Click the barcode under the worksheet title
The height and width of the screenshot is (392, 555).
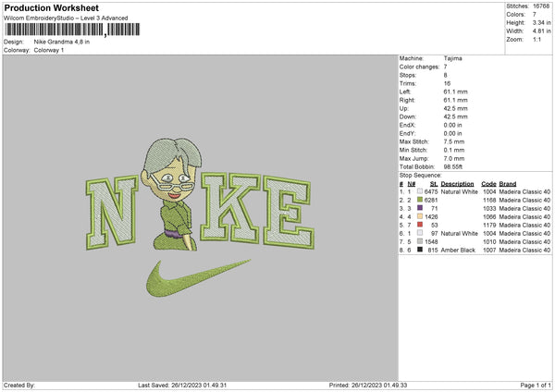point(72,30)
